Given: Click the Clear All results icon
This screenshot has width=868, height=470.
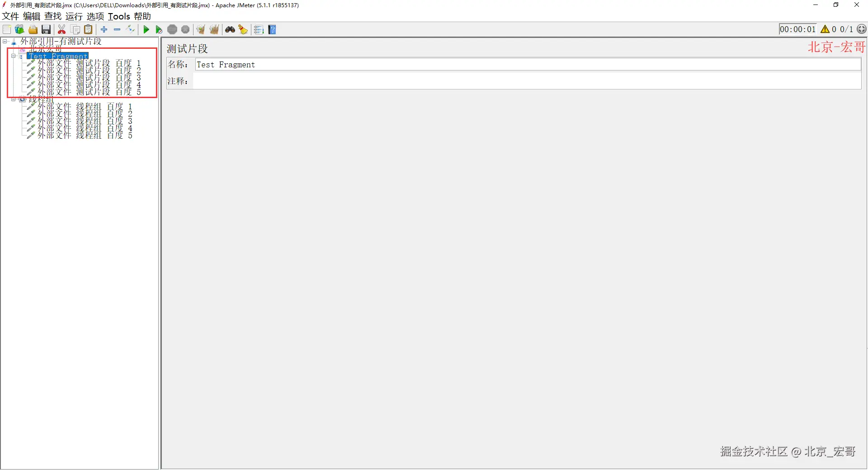Looking at the screenshot, I should 214,30.
